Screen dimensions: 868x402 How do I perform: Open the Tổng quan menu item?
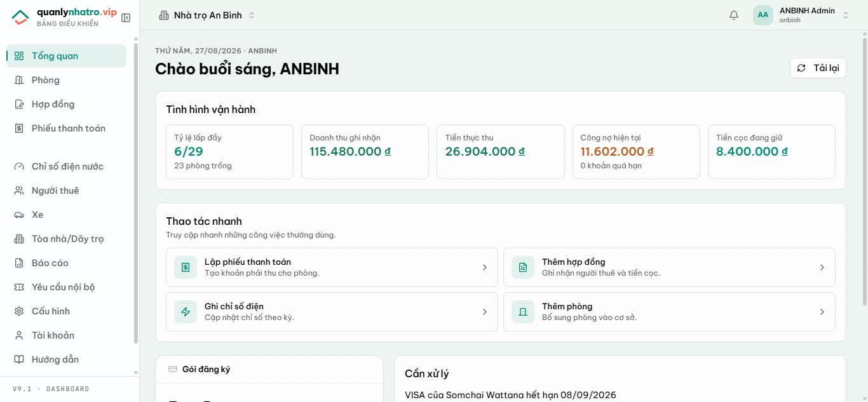click(66, 56)
